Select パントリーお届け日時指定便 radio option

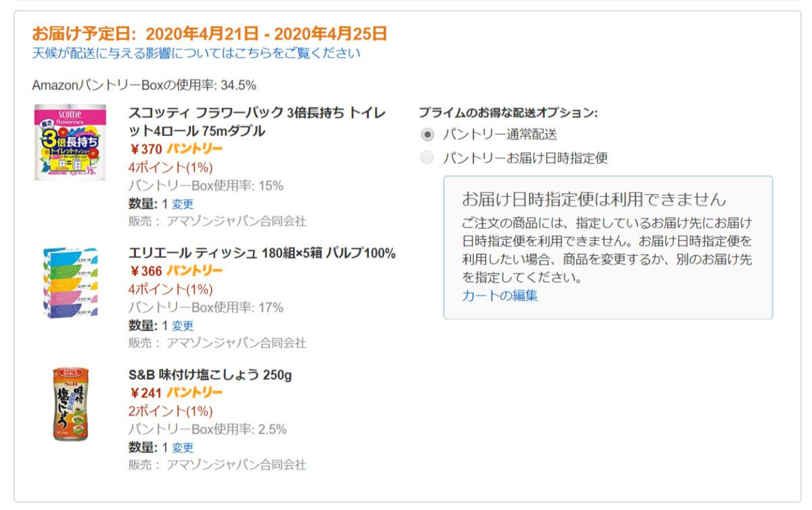(427, 158)
